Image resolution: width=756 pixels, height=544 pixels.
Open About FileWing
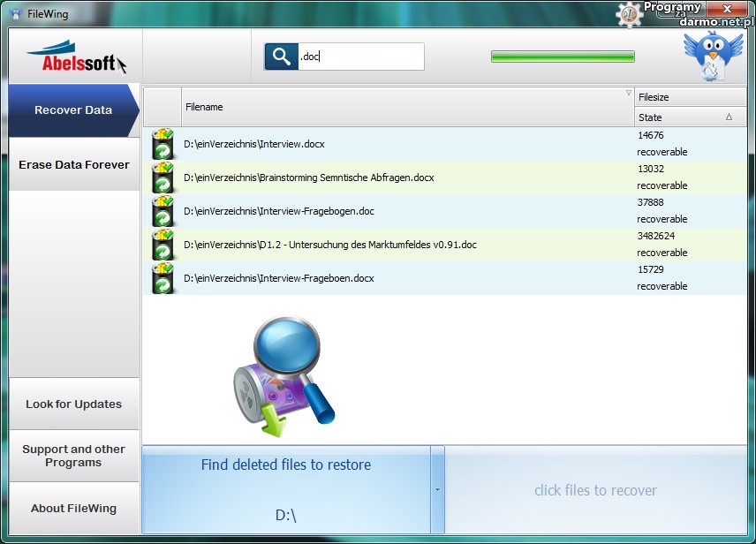click(x=74, y=509)
